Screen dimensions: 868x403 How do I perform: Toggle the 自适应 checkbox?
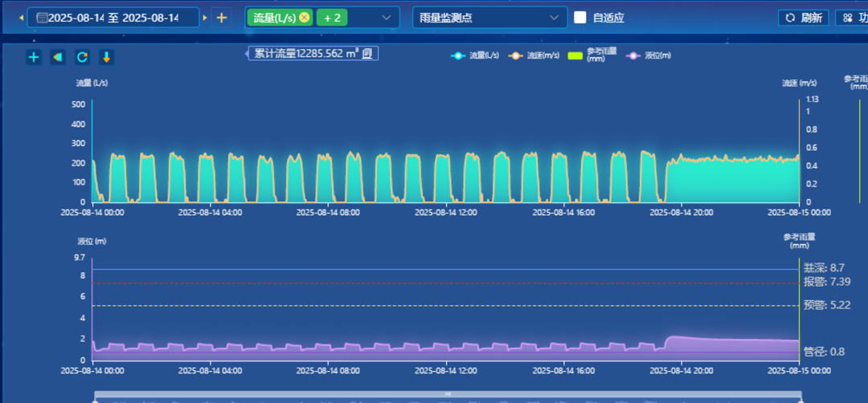579,18
